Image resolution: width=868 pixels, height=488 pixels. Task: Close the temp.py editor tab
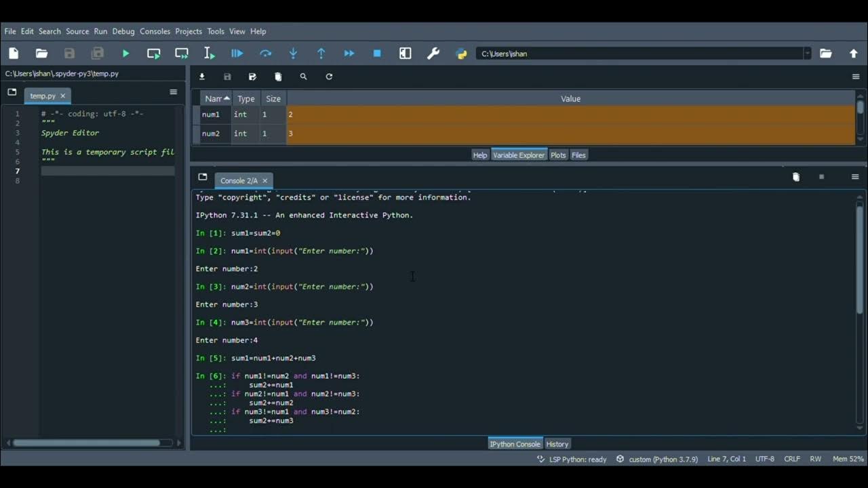pyautogui.click(x=63, y=96)
